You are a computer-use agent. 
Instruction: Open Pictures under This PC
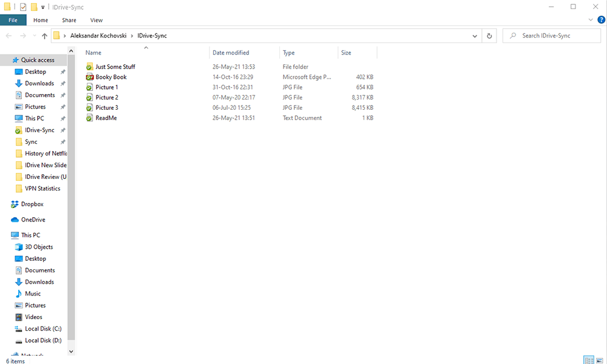click(x=30, y=305)
